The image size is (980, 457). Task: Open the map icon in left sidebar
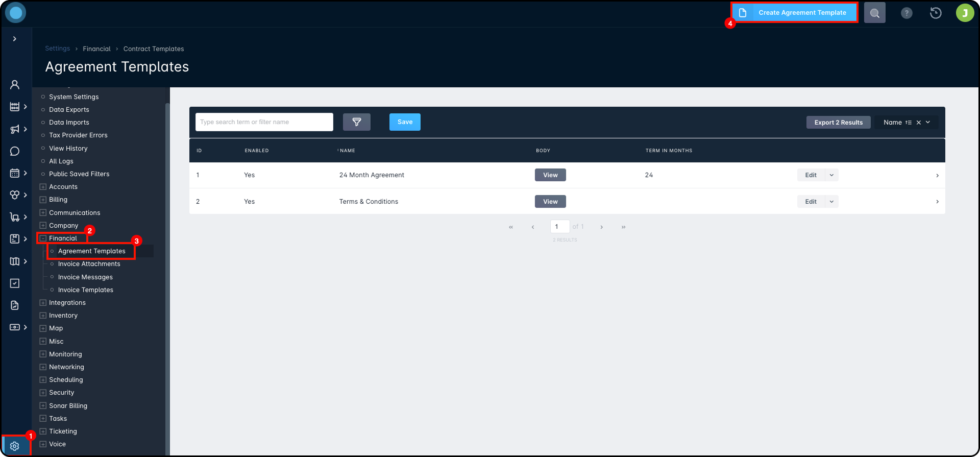pyautogui.click(x=15, y=261)
